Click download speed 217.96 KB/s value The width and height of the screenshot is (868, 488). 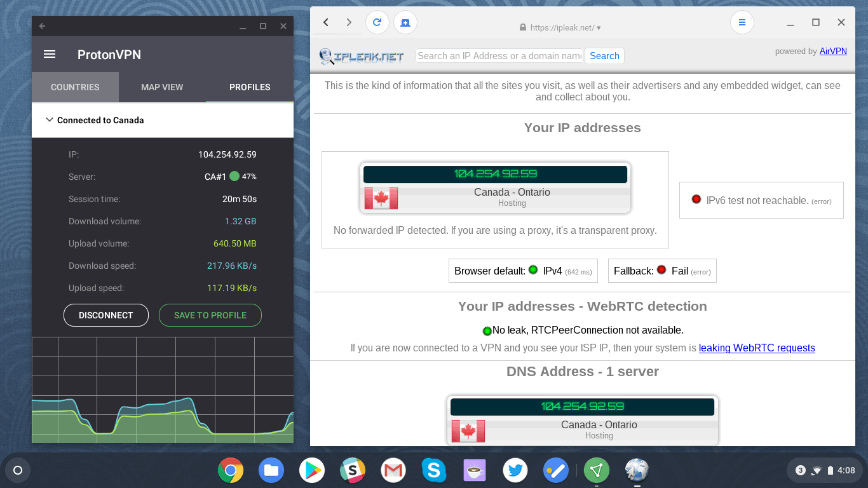[x=232, y=266]
